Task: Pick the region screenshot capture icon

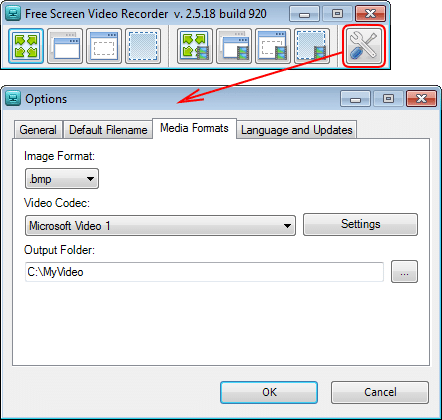Action: tap(143, 46)
